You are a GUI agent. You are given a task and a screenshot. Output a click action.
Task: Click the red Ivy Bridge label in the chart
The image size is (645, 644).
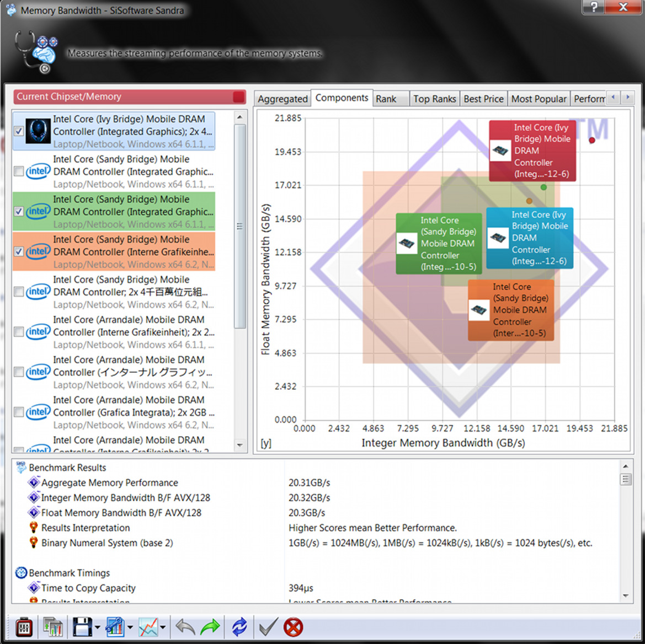coord(532,151)
